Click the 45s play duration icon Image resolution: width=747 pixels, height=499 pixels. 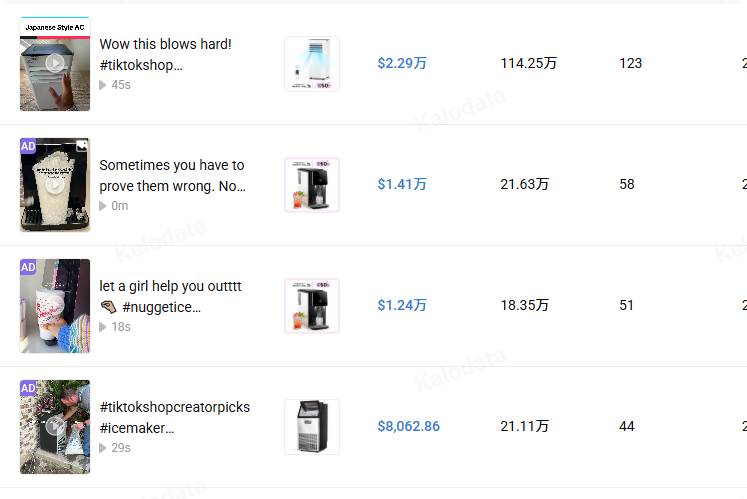coord(102,85)
